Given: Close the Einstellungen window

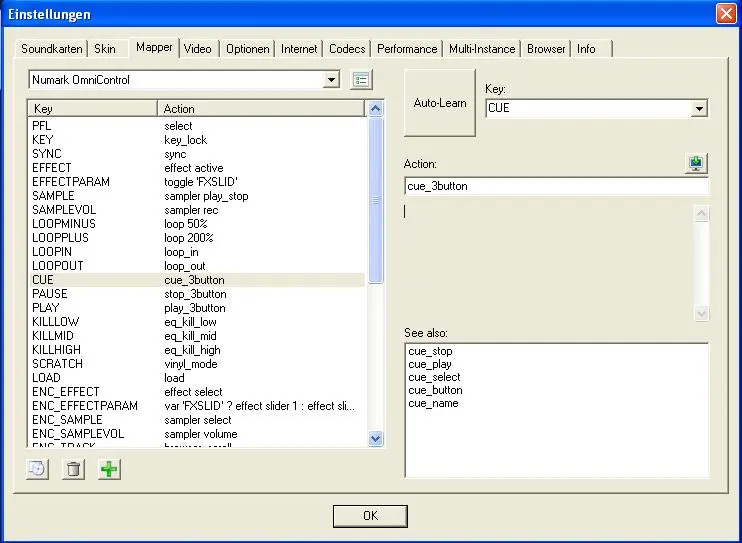Looking at the screenshot, I should pyautogui.click(x=726, y=14).
